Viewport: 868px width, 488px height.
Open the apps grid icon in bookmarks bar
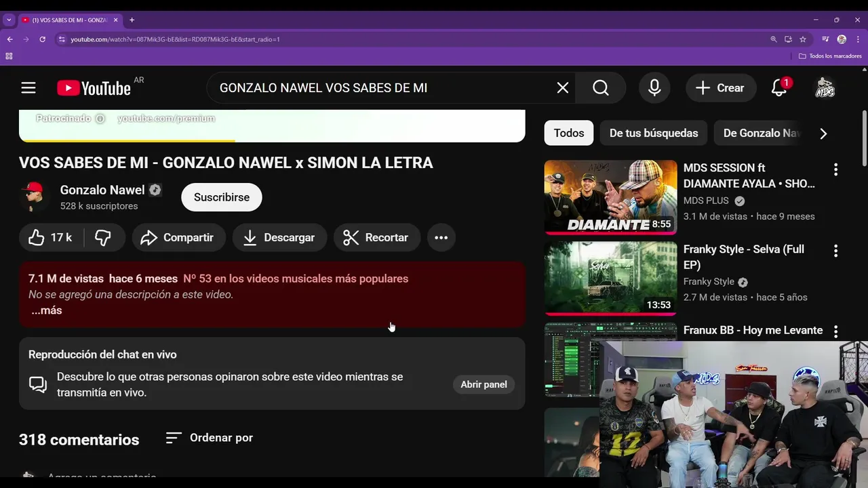(x=9, y=56)
